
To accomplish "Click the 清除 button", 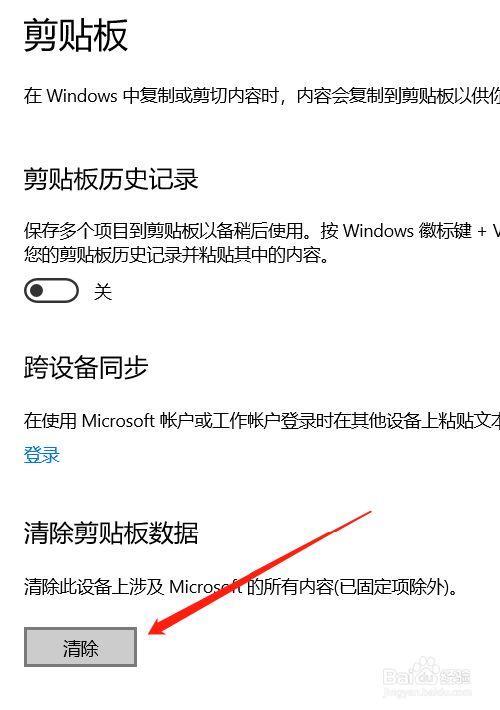I will [80, 647].
